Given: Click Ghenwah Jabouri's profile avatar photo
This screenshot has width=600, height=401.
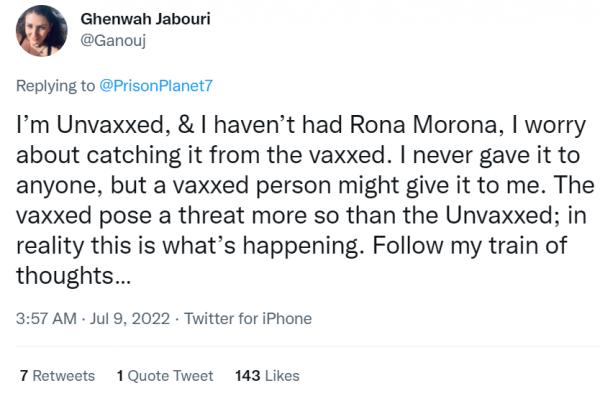Looking at the screenshot, I should coord(41,31).
